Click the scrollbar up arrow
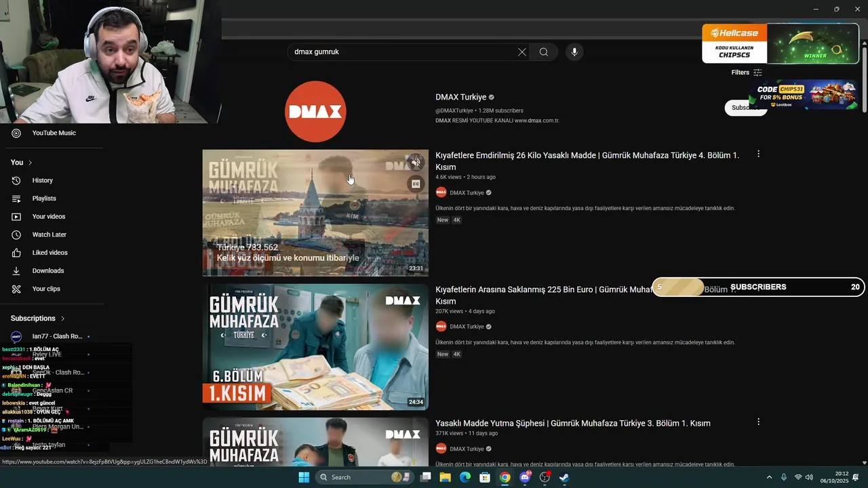 [x=864, y=43]
